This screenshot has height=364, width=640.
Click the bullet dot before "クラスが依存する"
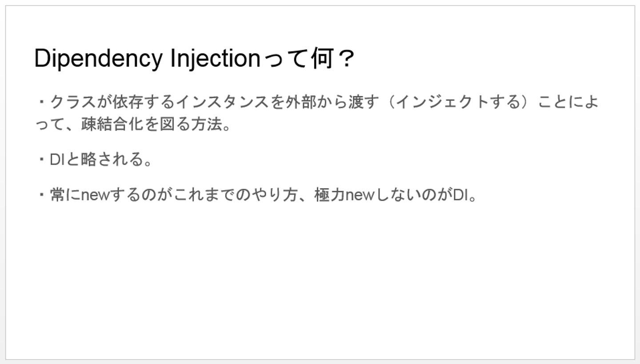pos(42,102)
